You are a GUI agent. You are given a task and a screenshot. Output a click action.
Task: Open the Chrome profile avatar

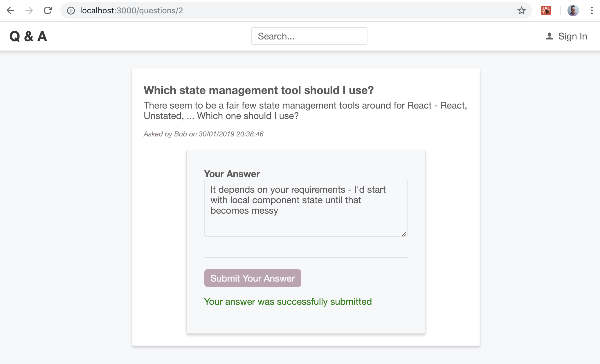click(x=573, y=11)
